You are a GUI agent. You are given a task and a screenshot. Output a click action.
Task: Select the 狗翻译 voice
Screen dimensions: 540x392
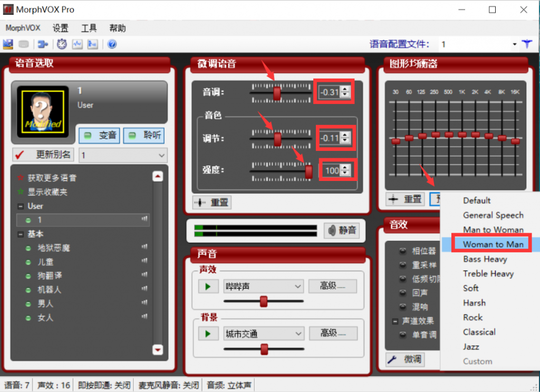(50, 276)
